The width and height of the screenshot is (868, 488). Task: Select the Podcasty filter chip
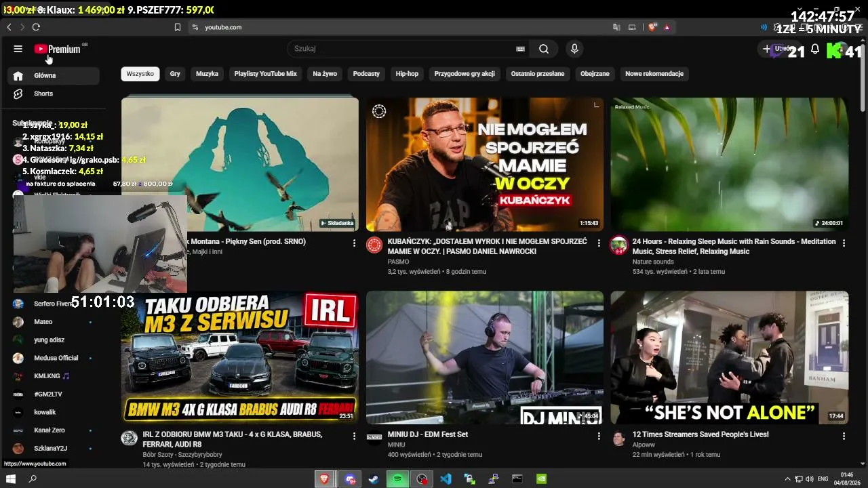366,74
